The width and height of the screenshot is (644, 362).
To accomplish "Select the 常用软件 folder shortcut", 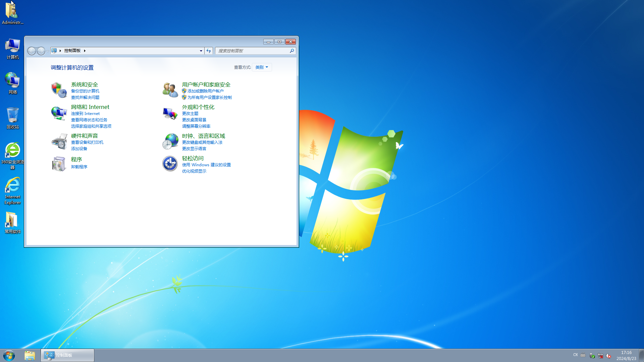I will (13, 223).
